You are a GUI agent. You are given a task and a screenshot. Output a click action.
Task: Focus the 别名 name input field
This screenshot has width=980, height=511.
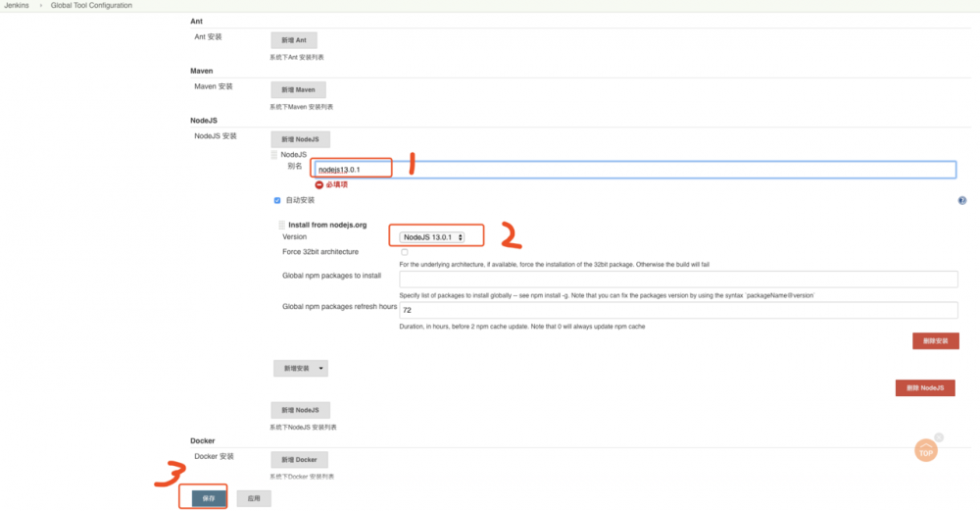[635, 170]
